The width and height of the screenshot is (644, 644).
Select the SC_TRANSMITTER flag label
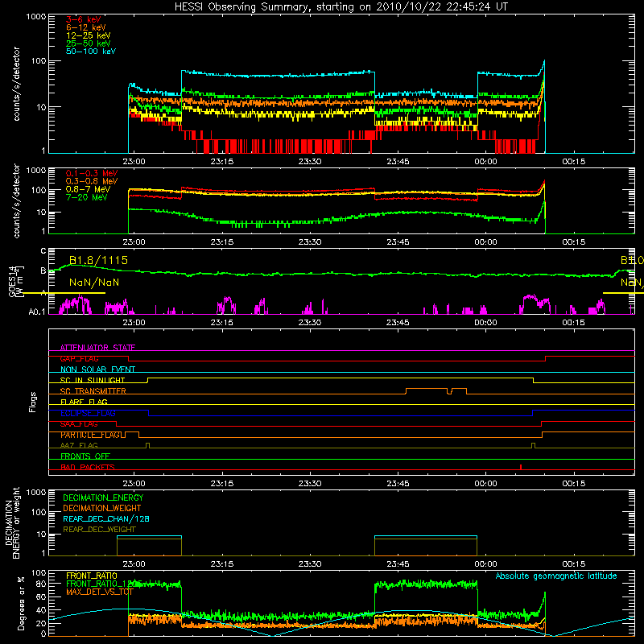[93, 391]
